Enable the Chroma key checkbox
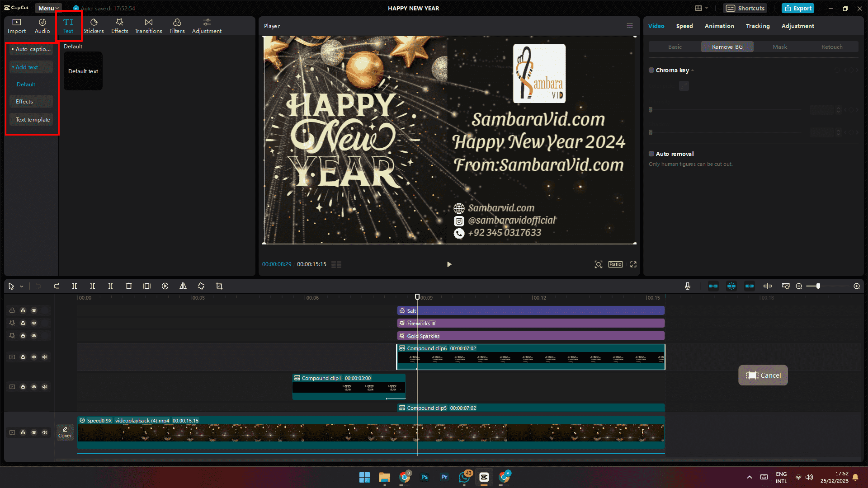This screenshot has width=868, height=488. (x=651, y=70)
